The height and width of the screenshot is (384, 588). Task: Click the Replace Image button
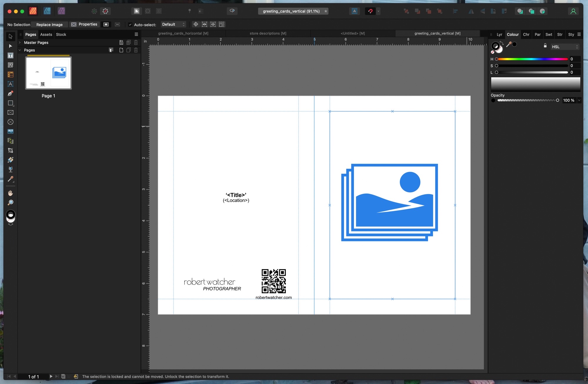click(49, 24)
